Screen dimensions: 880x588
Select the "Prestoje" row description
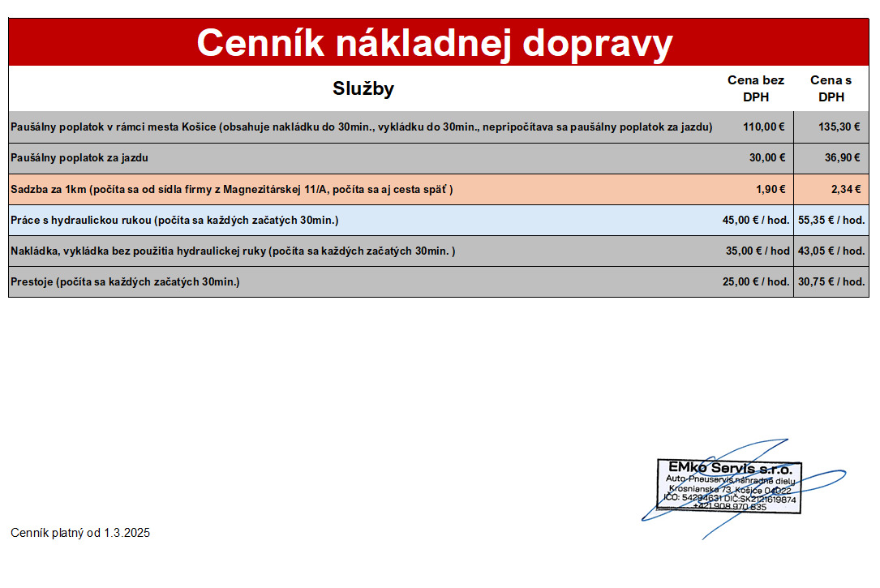[x=125, y=281]
